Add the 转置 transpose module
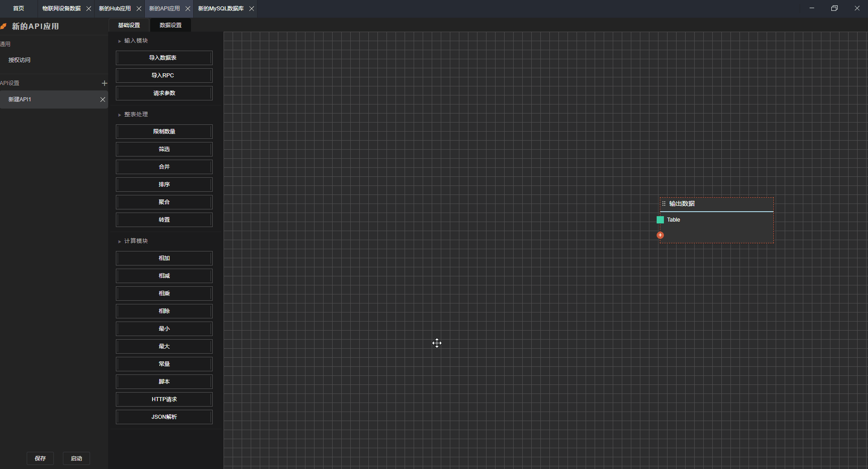This screenshot has height=469, width=868. coord(164,220)
